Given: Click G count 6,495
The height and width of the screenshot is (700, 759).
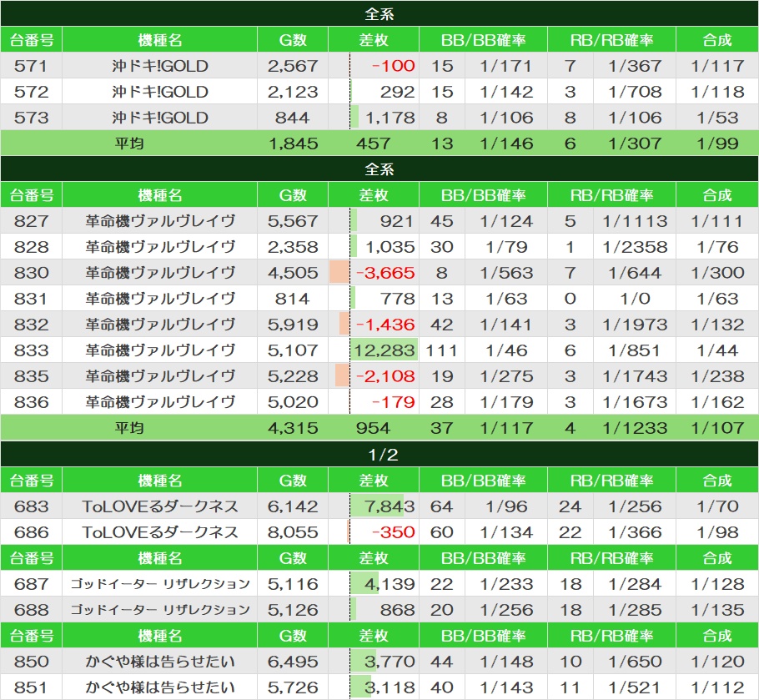Looking at the screenshot, I should point(293,662).
